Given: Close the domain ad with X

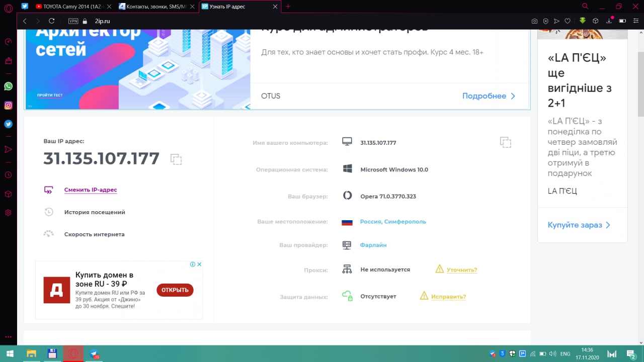Looking at the screenshot, I should [x=199, y=264].
